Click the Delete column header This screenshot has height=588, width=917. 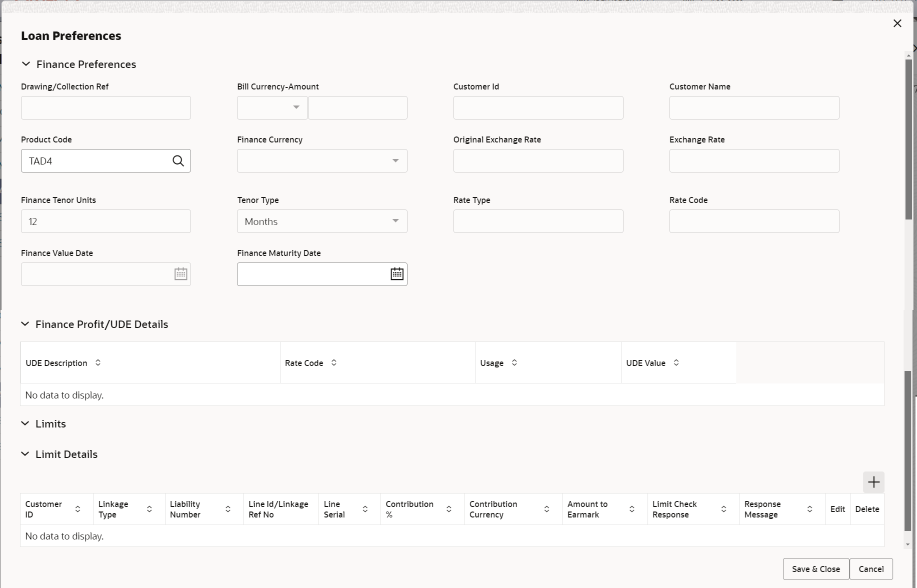[x=867, y=509]
